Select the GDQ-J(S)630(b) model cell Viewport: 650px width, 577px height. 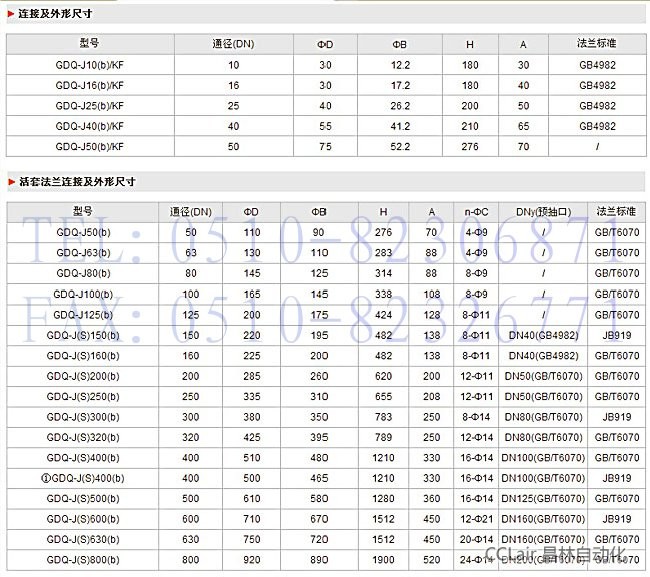(83, 540)
